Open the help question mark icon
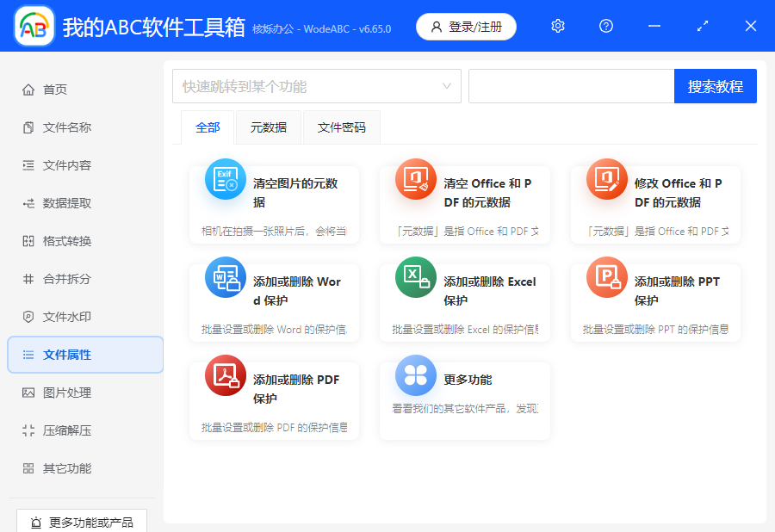Screen dimensions: 775x532 pos(606,26)
